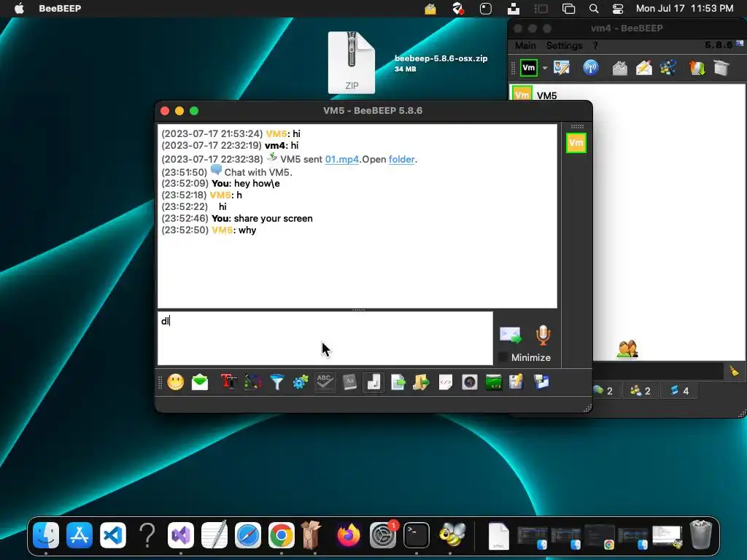The image size is (747, 560).
Task: Click the compose message pencil-envelope icon
Action: coord(644,68)
